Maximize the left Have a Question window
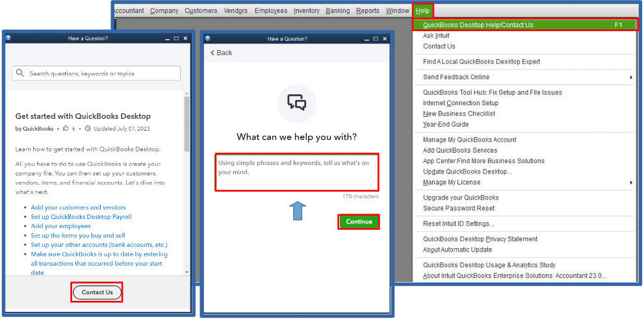This screenshot has height=319, width=644. point(176,38)
